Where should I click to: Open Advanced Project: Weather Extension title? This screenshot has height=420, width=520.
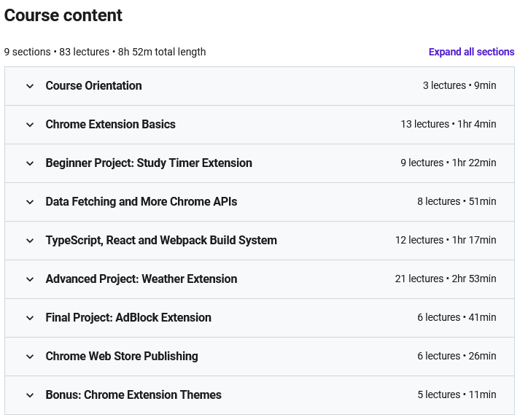pos(141,279)
